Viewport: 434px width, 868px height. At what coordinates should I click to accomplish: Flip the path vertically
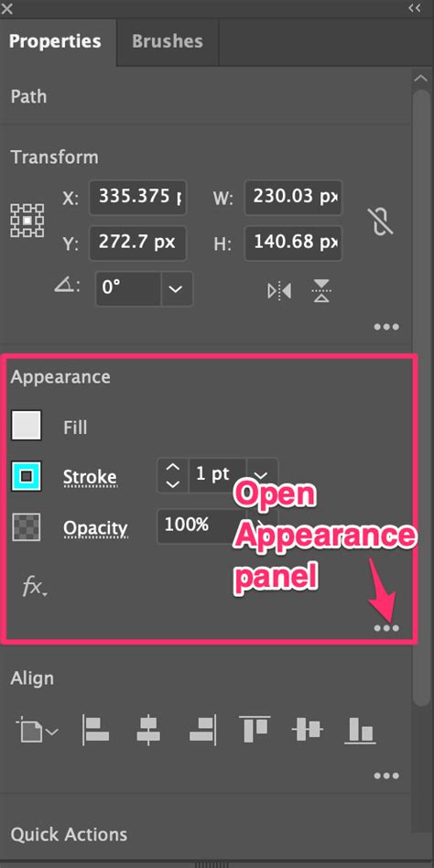coord(321,290)
